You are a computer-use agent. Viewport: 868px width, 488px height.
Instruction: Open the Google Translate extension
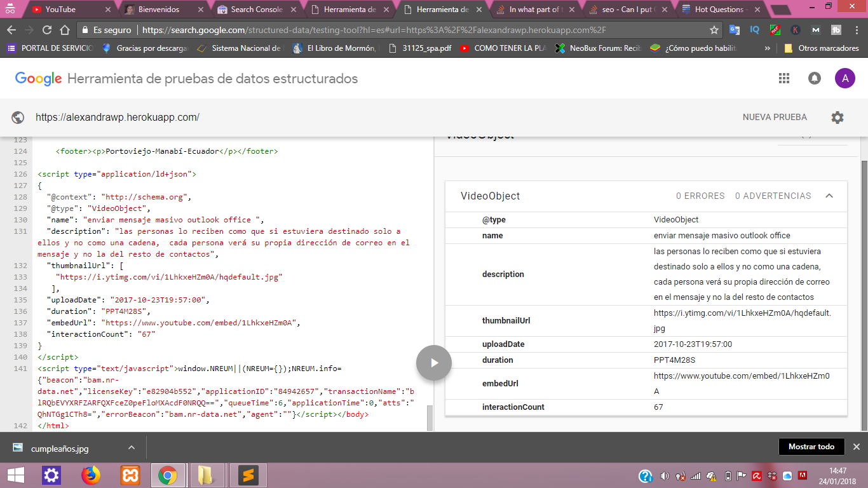[x=735, y=30]
